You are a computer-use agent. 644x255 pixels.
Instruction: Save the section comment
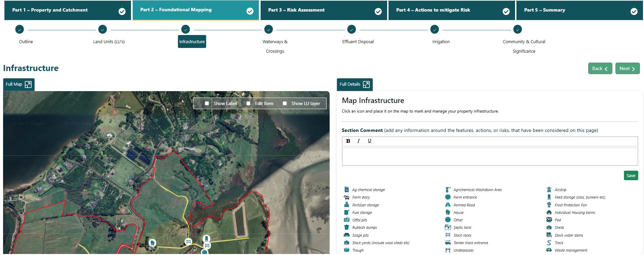(631, 176)
